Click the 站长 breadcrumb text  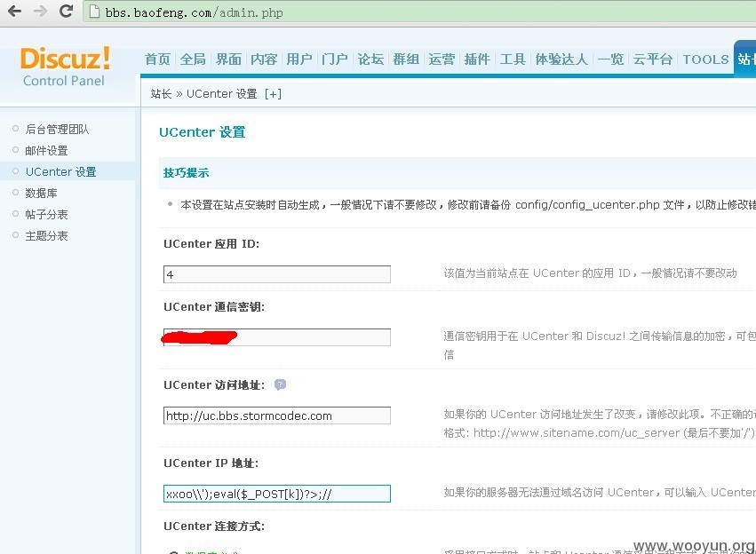pyautogui.click(x=161, y=94)
